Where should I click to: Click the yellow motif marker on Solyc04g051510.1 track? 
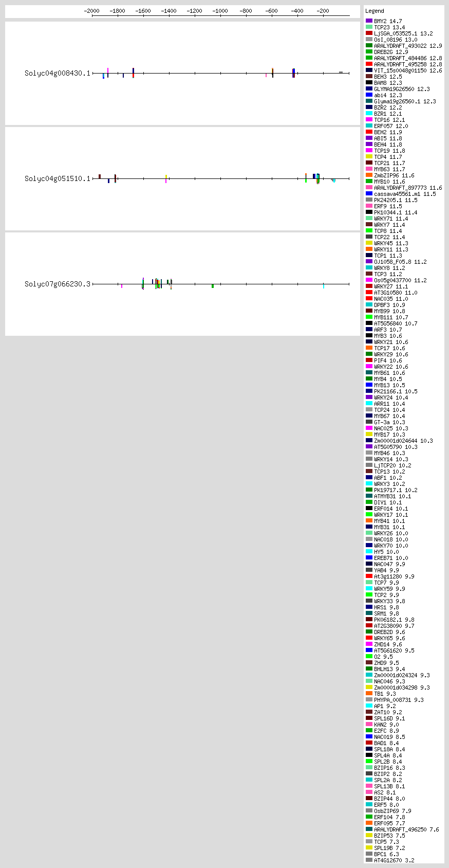click(166, 176)
